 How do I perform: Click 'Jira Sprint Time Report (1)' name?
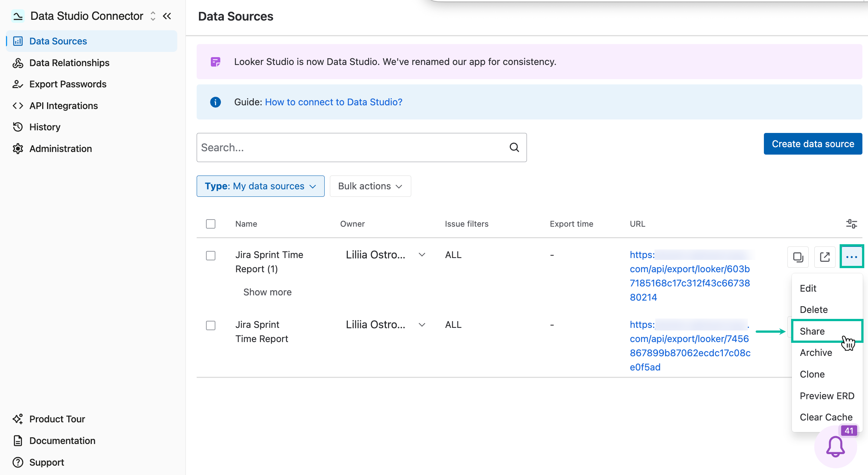tap(269, 262)
